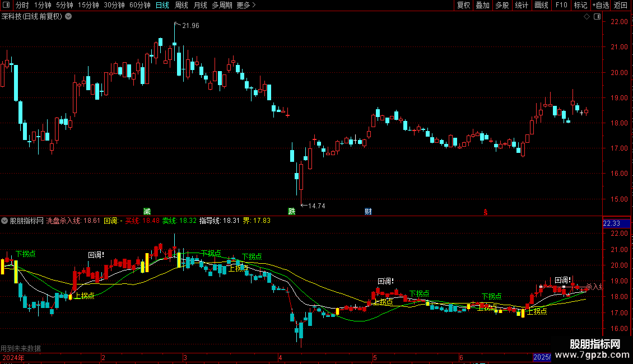The width and height of the screenshot is (633, 364).
Task: Open the 多股 multi-stock button
Action: click(x=502, y=5)
